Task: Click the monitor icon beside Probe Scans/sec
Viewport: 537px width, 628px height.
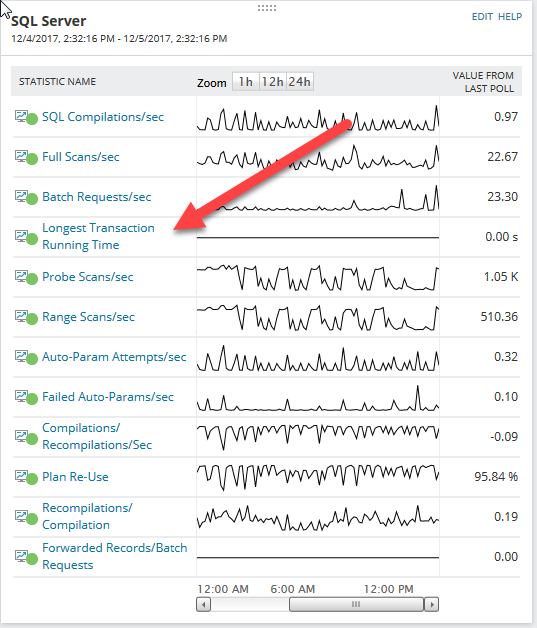Action: 22,276
